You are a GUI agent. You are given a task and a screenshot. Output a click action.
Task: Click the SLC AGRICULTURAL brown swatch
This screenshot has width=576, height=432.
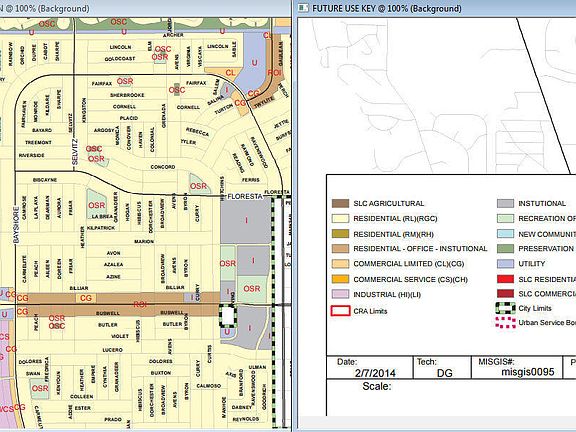[x=340, y=204]
